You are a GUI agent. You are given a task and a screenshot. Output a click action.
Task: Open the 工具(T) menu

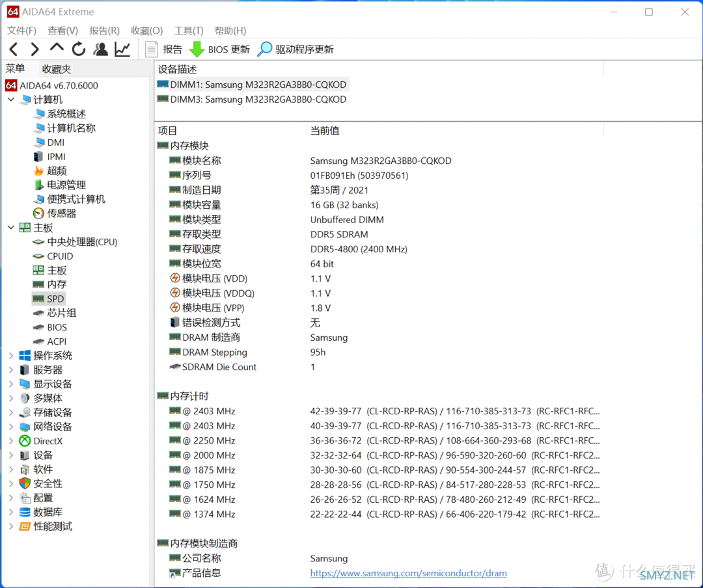[x=189, y=31]
